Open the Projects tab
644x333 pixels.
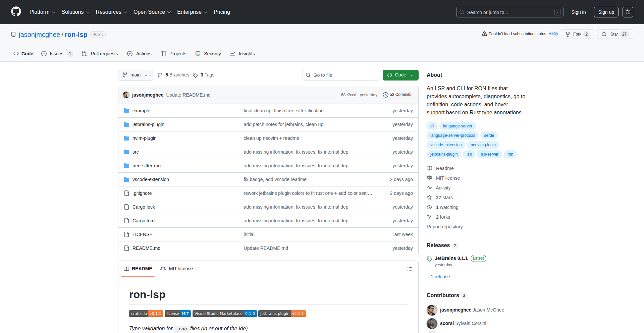pos(173,54)
